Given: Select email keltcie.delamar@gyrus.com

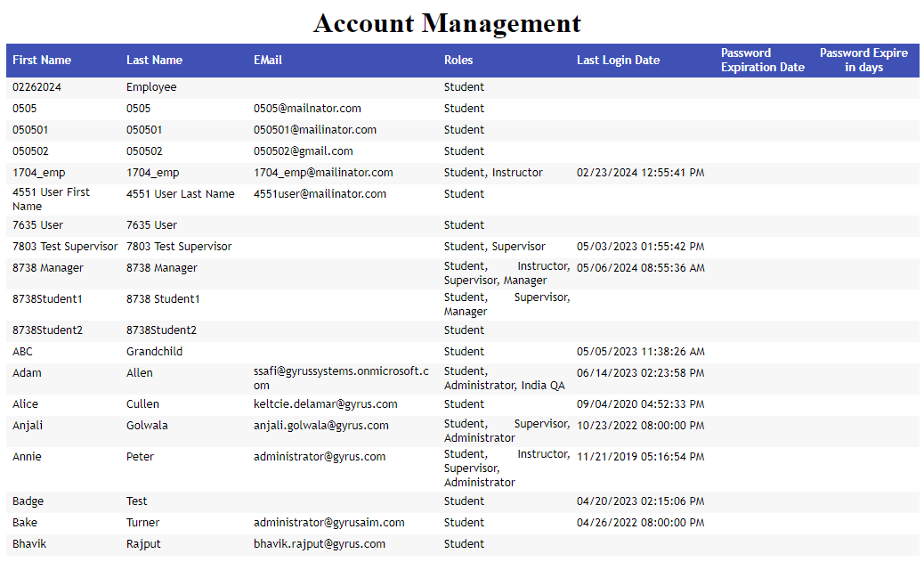Looking at the screenshot, I should click(x=325, y=404).
